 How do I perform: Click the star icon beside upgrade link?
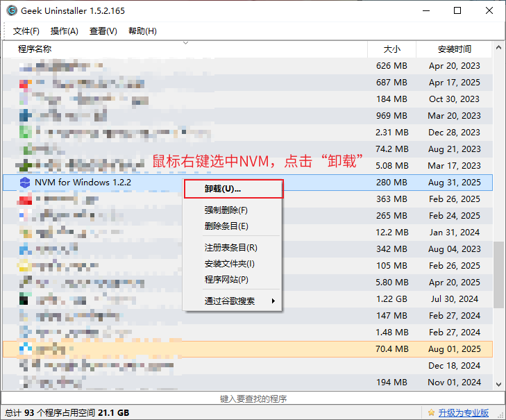431,412
